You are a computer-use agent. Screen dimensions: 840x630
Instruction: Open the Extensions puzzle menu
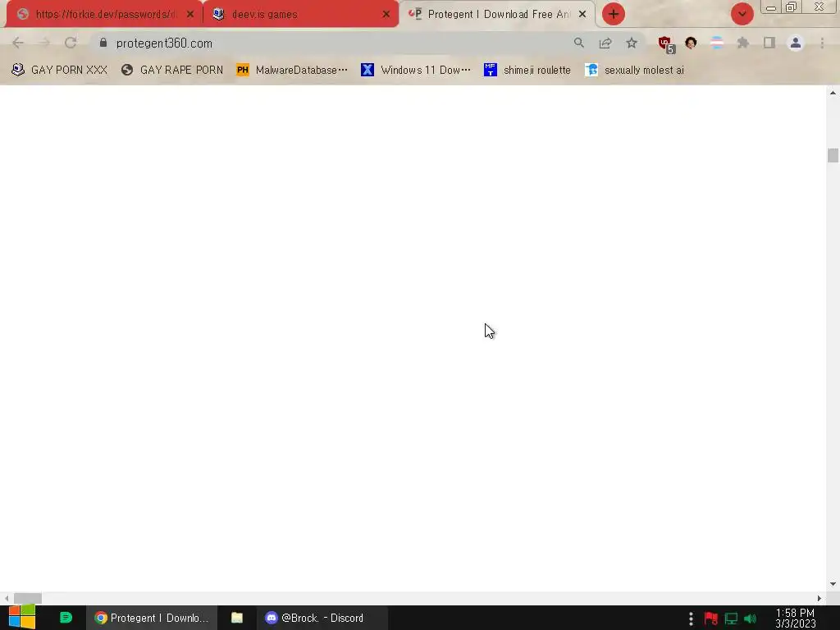[x=743, y=43]
